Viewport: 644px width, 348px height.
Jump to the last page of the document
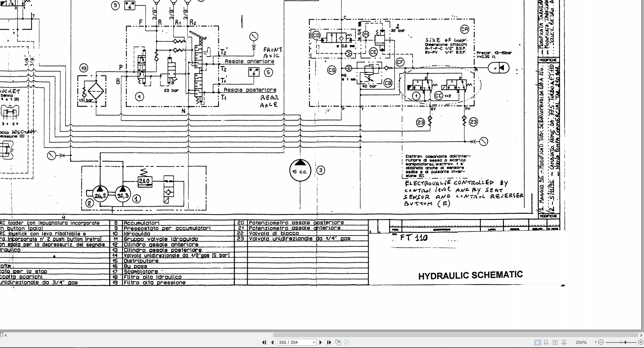point(329,342)
